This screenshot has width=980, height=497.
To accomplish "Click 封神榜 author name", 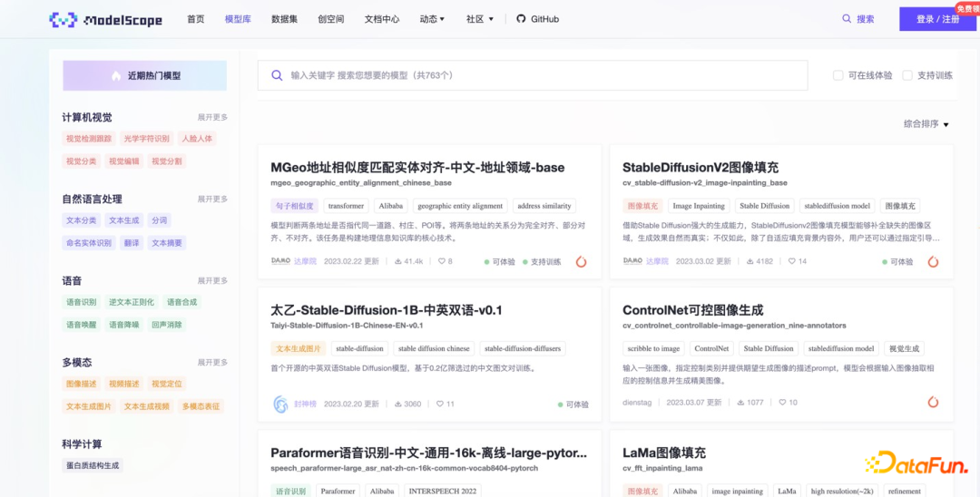I will point(307,404).
